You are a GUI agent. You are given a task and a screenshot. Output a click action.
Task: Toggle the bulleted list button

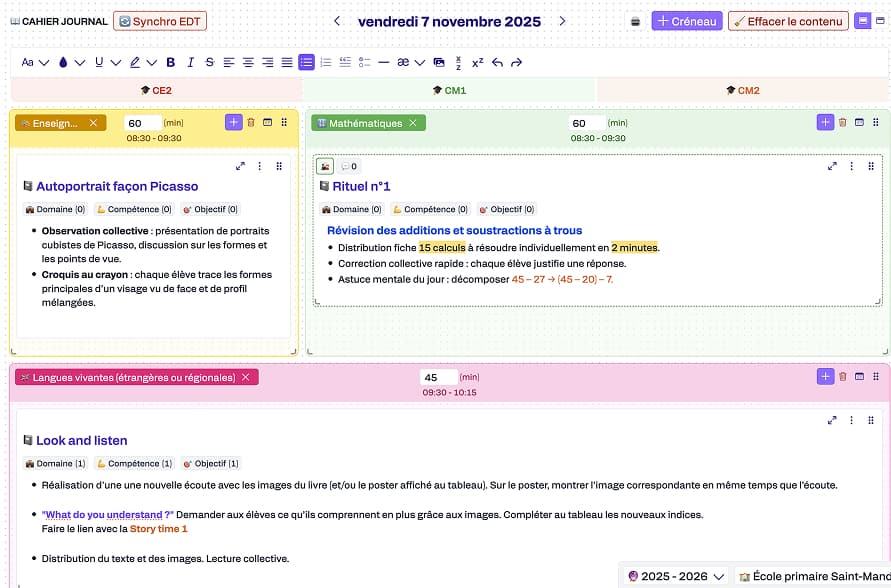[306, 62]
